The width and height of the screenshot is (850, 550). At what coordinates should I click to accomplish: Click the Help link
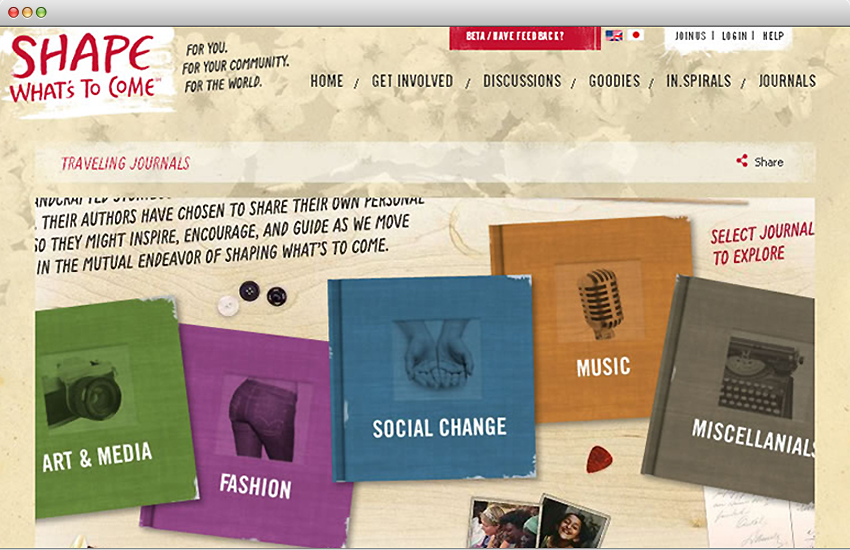click(774, 36)
